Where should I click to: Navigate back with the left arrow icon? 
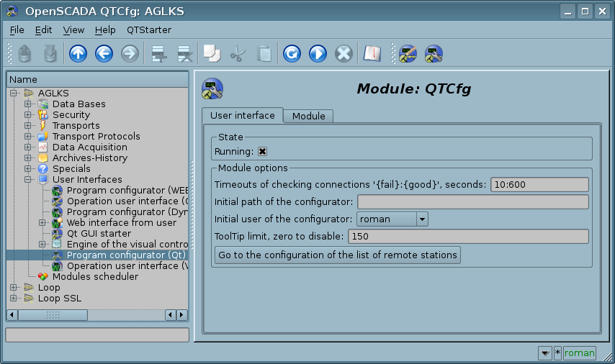pyautogui.click(x=104, y=54)
